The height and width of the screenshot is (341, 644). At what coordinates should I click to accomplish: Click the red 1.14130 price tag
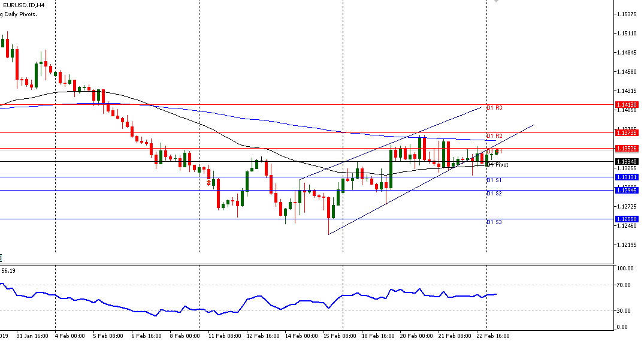pos(627,105)
